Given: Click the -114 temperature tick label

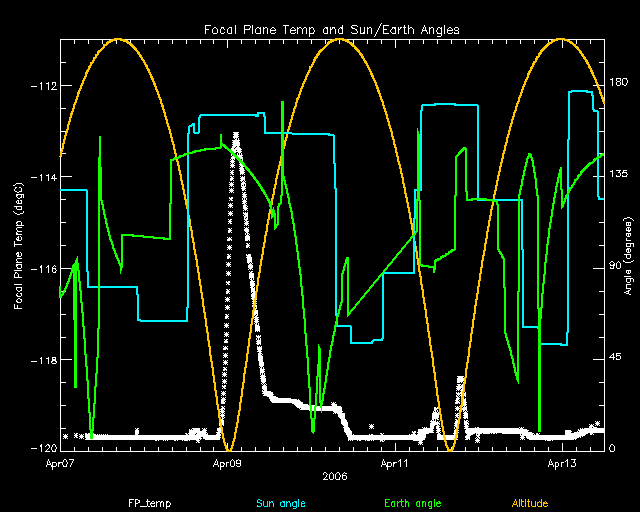Looking at the screenshot, I should click(x=42, y=177).
